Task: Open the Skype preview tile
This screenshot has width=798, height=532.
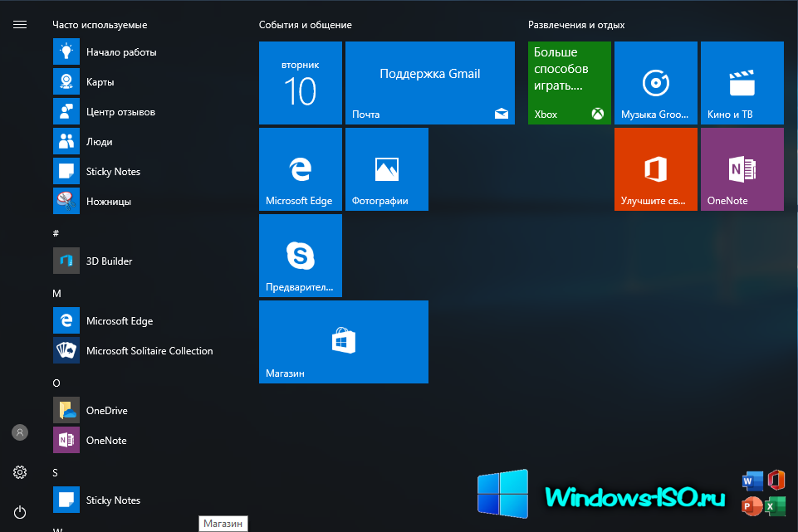Action: 301,256
